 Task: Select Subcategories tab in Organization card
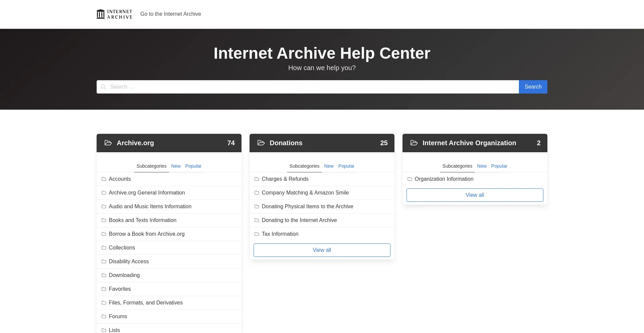(457, 166)
